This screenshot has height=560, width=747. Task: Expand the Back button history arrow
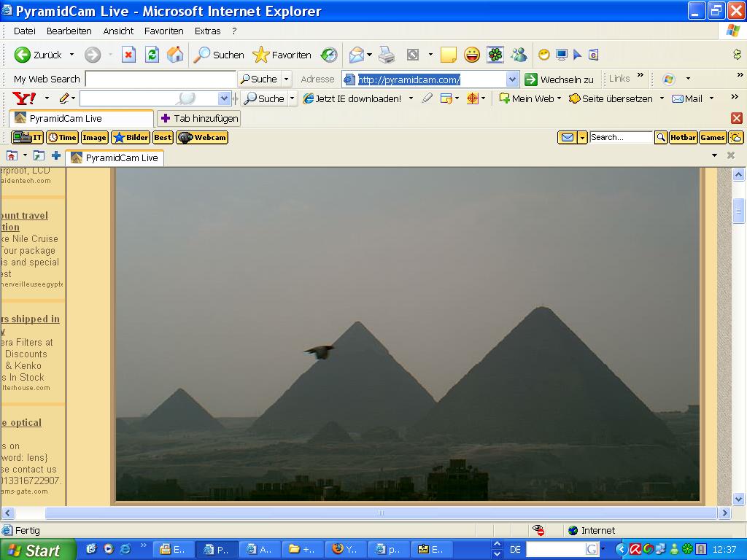tap(72, 55)
